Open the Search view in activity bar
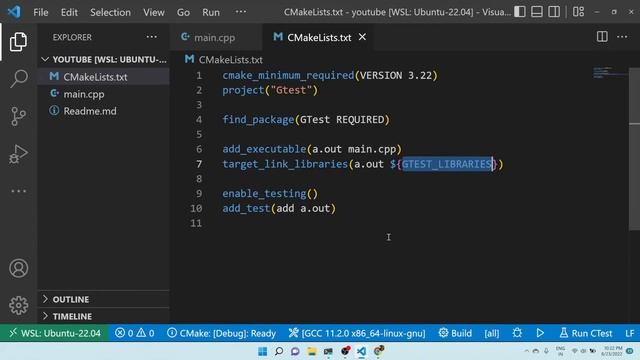640x360 pixels. (x=18, y=79)
